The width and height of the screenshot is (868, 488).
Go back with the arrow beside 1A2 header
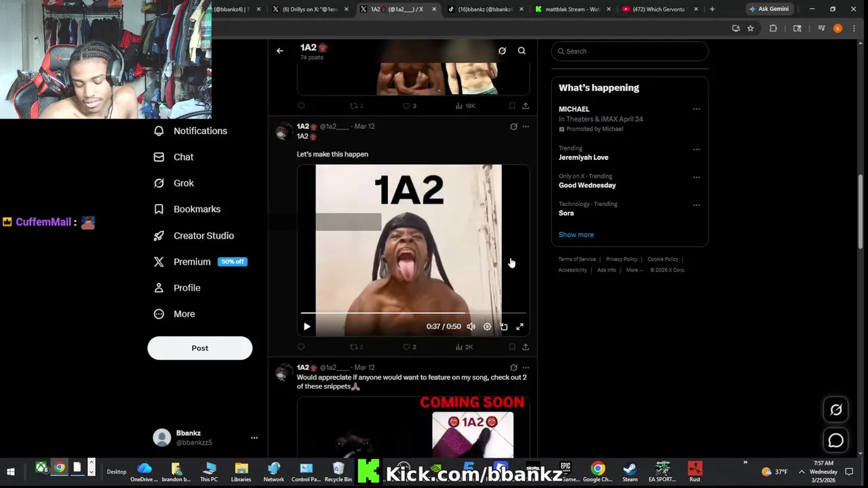point(279,51)
